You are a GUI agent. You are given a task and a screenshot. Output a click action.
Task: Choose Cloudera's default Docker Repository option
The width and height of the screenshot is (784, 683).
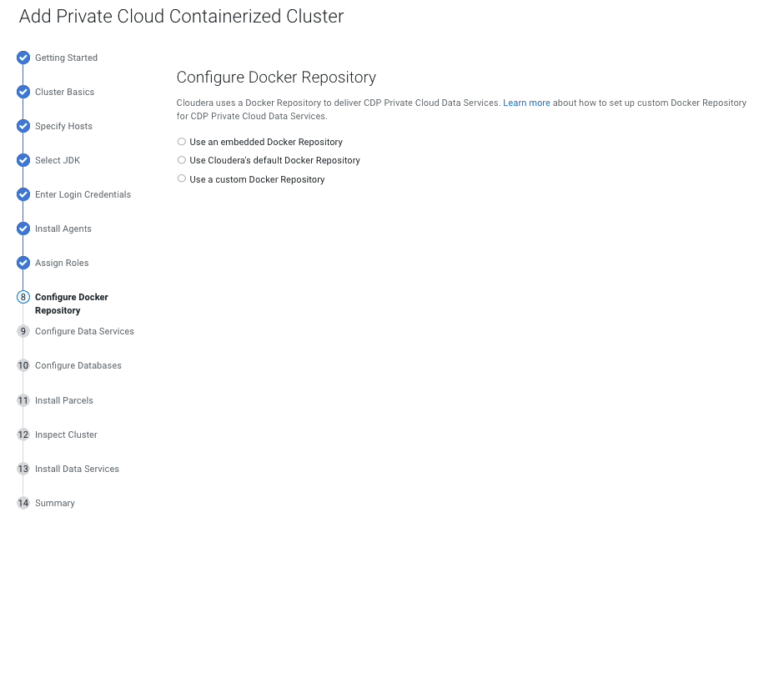tap(182, 160)
